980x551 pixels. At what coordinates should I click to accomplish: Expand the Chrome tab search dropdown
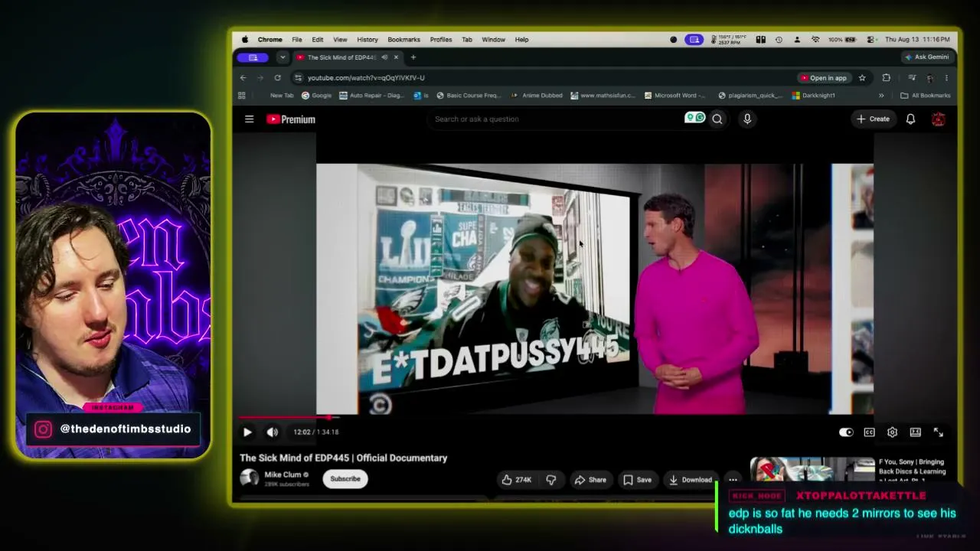[283, 57]
